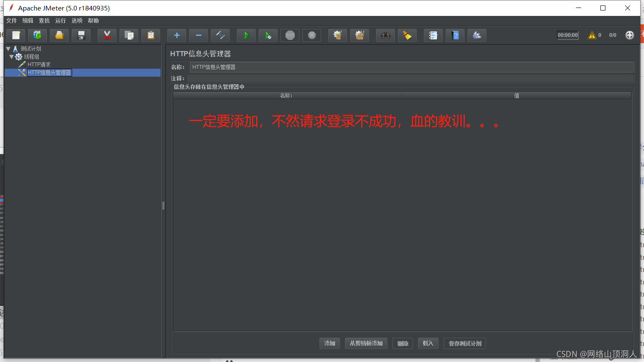This screenshot has height=362, width=644.
Task: Click the 名称 input field
Action: click(412, 67)
